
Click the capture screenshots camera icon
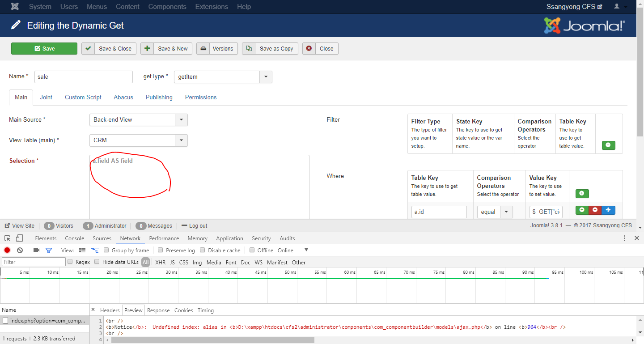pos(36,250)
